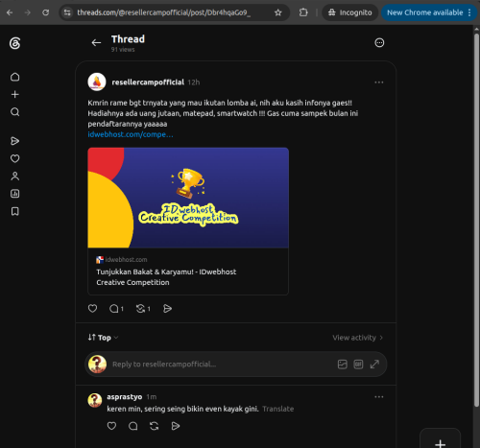480x448 pixels.
Task: Open Saved bookmark icon in the sidebar
Action: coord(14,211)
